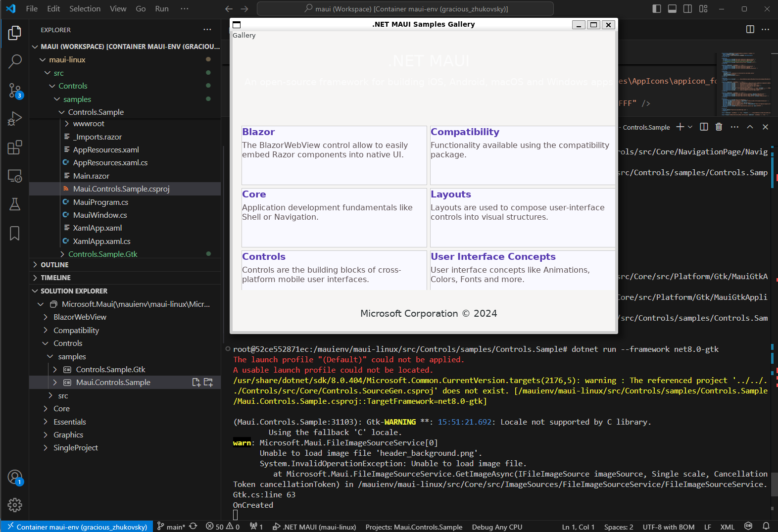The width and height of the screenshot is (778, 532).
Task: Toggle Primary Side Bar visibility
Action: coord(657,9)
